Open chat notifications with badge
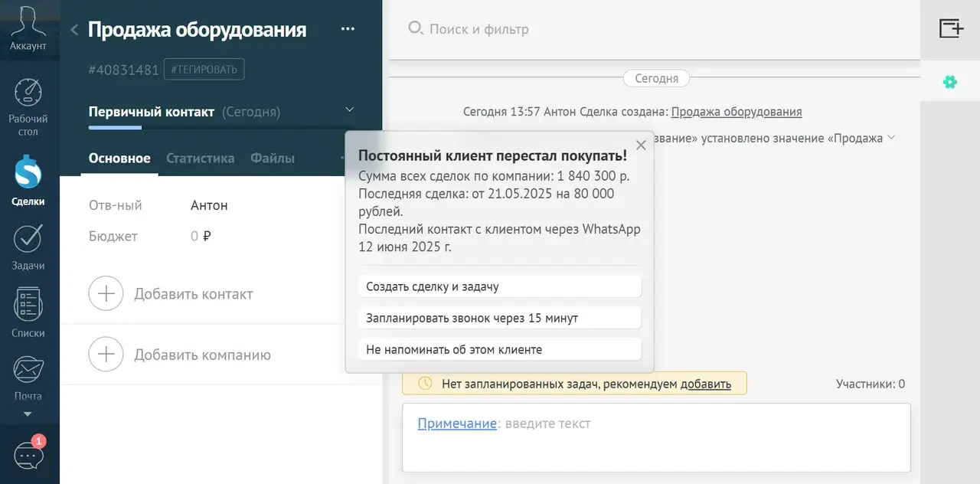Image resolution: width=980 pixels, height=484 pixels. [29, 453]
